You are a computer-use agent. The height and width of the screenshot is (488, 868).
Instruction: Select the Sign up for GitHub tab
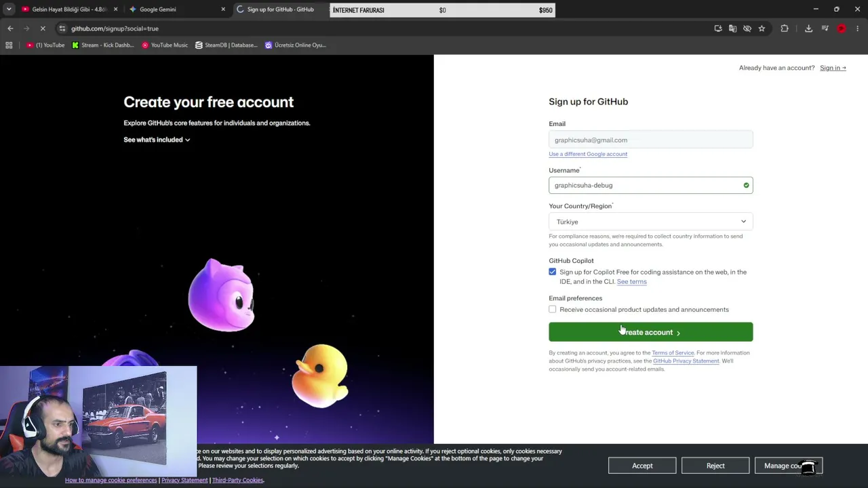[x=280, y=9]
